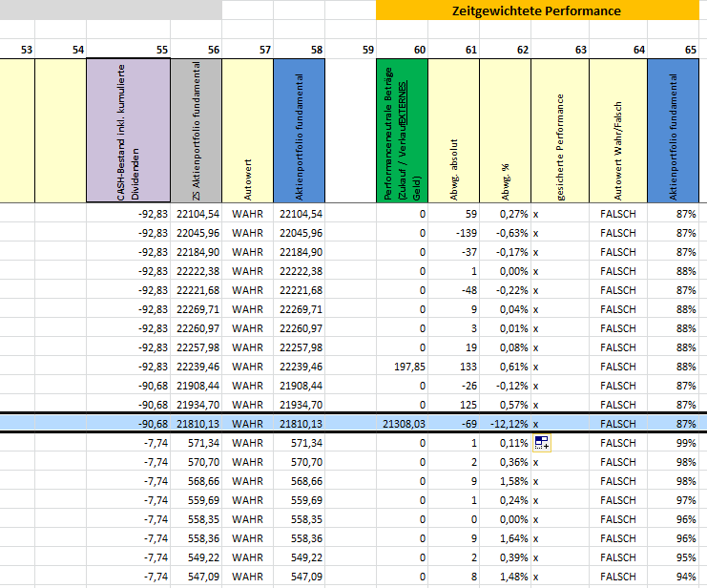Image resolution: width=707 pixels, height=588 pixels.
Task: Click the -7,74 cell in the first small-value row
Action: [128, 443]
